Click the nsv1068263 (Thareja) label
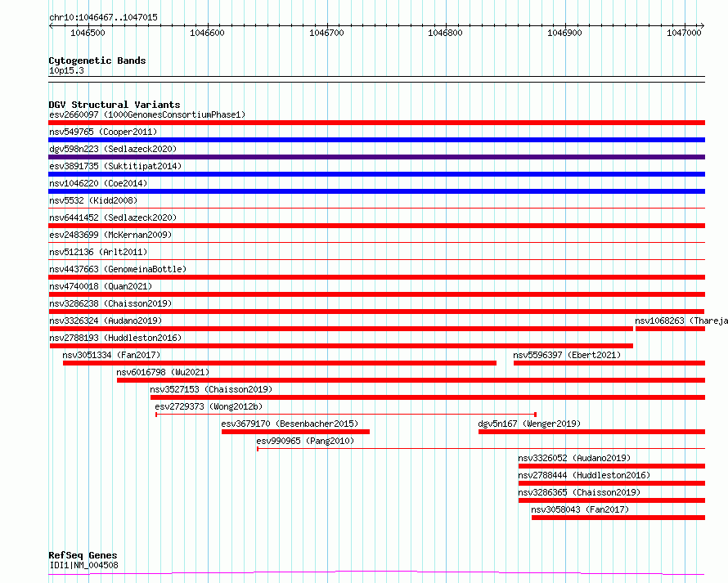The height and width of the screenshot is (583, 728). tap(681, 321)
